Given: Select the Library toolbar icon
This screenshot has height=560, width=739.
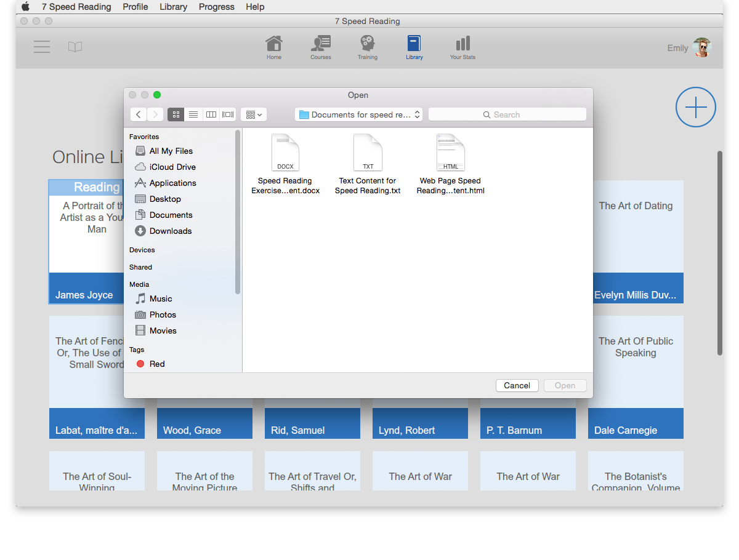Looking at the screenshot, I should 414,47.
